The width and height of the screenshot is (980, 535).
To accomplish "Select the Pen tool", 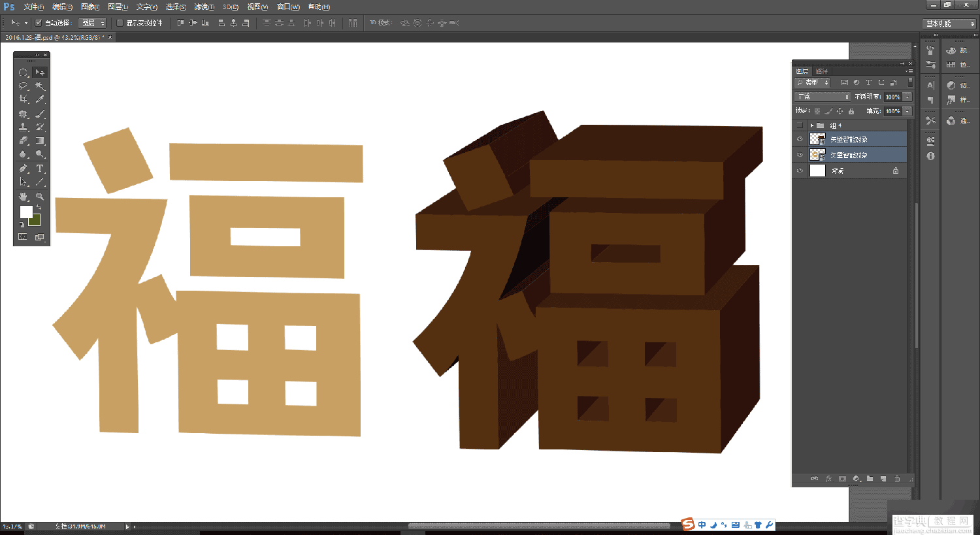I will [x=23, y=169].
